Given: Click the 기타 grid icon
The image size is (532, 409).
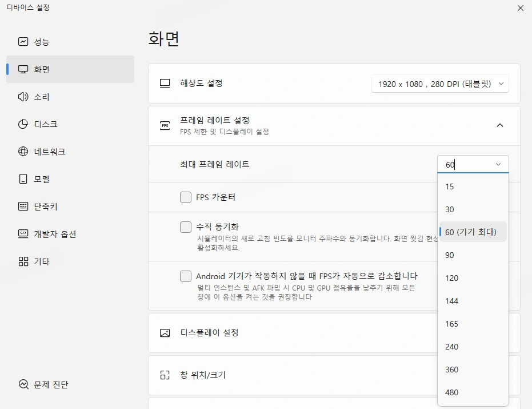Looking at the screenshot, I should (x=23, y=261).
